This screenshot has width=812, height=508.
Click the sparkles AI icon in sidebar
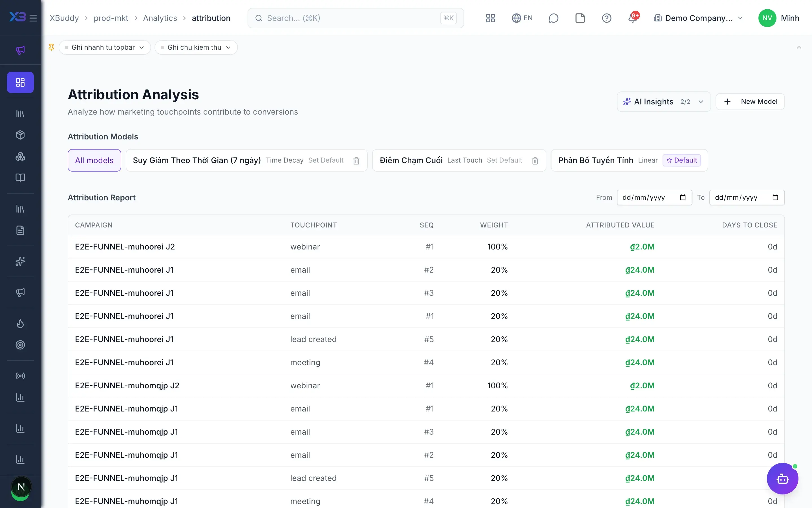pyautogui.click(x=20, y=261)
